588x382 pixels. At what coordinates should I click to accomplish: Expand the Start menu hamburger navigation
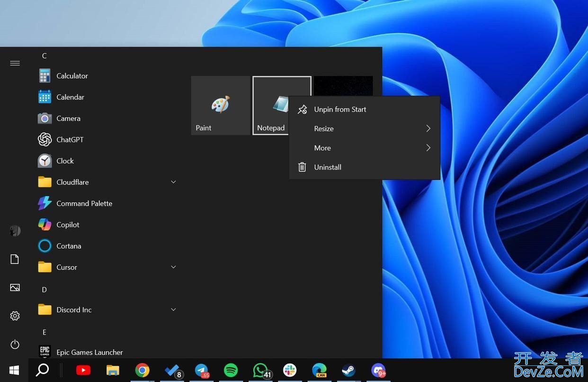[x=15, y=63]
